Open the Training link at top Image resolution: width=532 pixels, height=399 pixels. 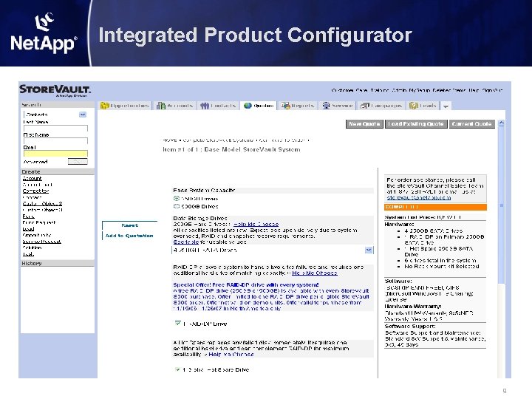[x=380, y=90]
